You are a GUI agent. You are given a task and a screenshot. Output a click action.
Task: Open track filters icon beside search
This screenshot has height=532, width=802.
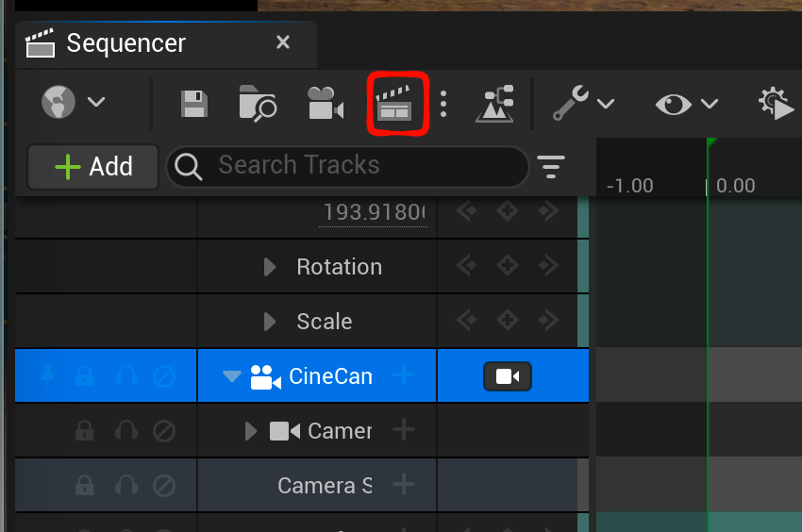click(551, 167)
